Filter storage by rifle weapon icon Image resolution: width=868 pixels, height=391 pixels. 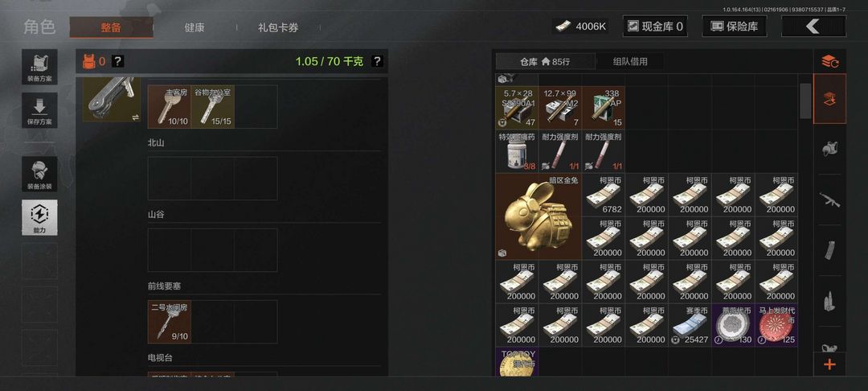tap(829, 200)
